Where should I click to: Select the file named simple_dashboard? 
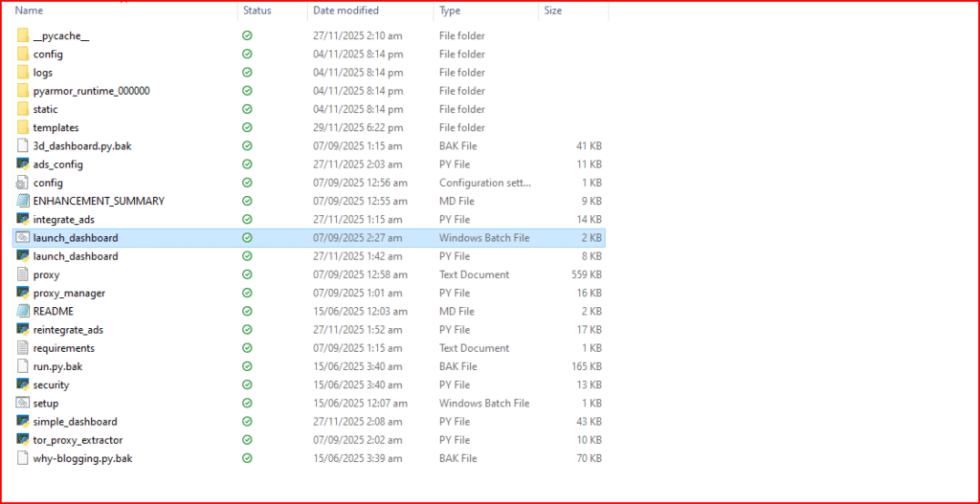click(x=75, y=422)
